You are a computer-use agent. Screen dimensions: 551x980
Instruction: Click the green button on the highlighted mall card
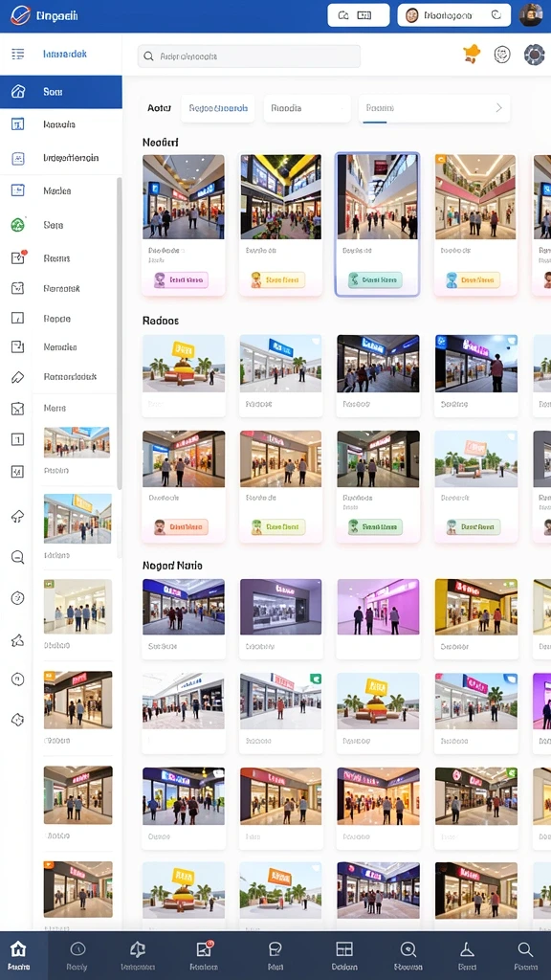pyautogui.click(x=375, y=279)
